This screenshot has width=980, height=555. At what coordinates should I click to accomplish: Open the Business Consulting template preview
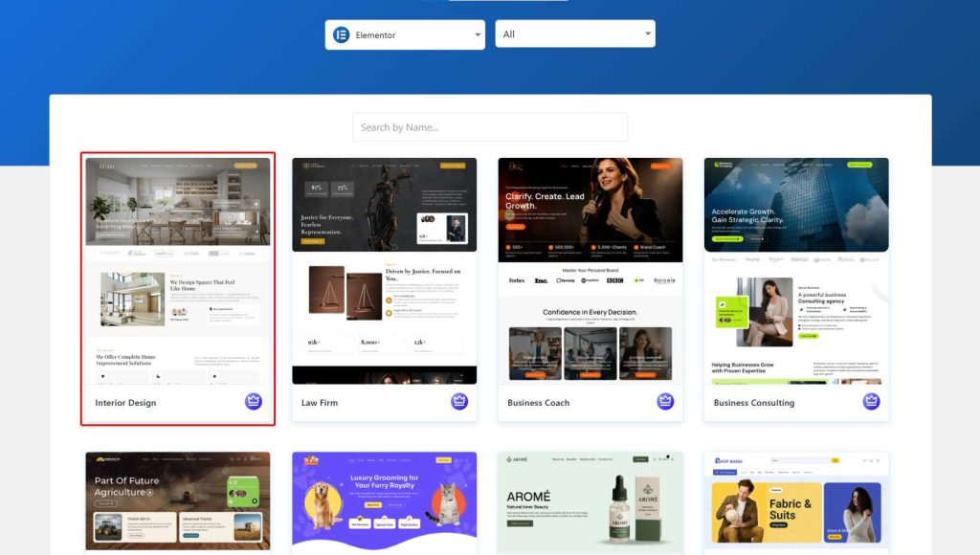796,271
